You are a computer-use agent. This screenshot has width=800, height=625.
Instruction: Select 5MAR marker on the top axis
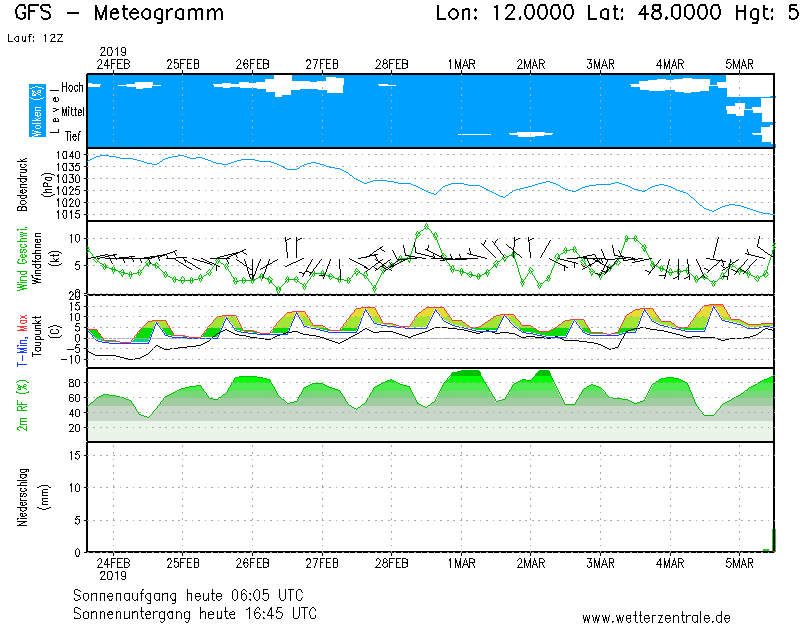click(739, 64)
